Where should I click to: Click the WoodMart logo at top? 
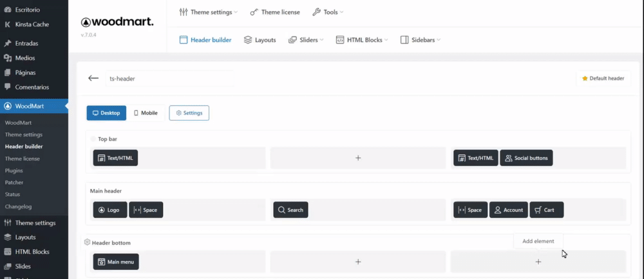pos(117,22)
